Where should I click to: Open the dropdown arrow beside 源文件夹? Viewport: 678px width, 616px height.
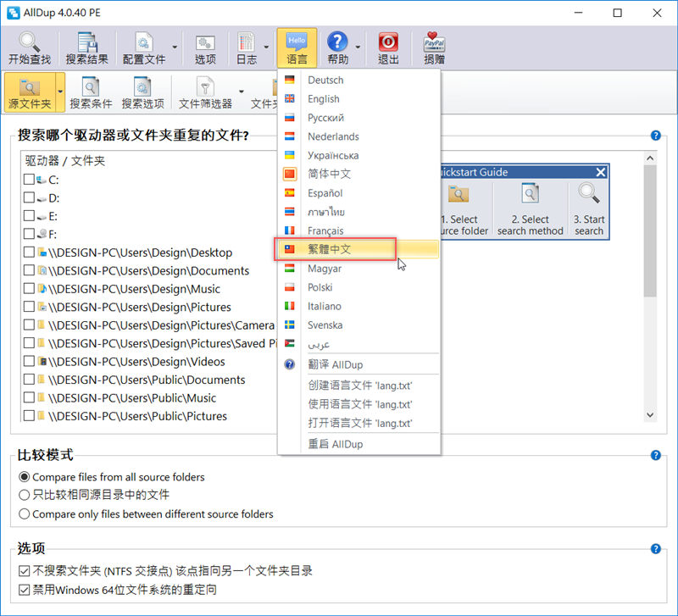pyautogui.click(x=60, y=93)
